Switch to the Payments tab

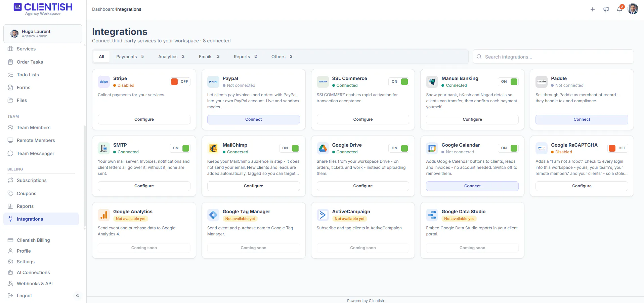[130, 57]
